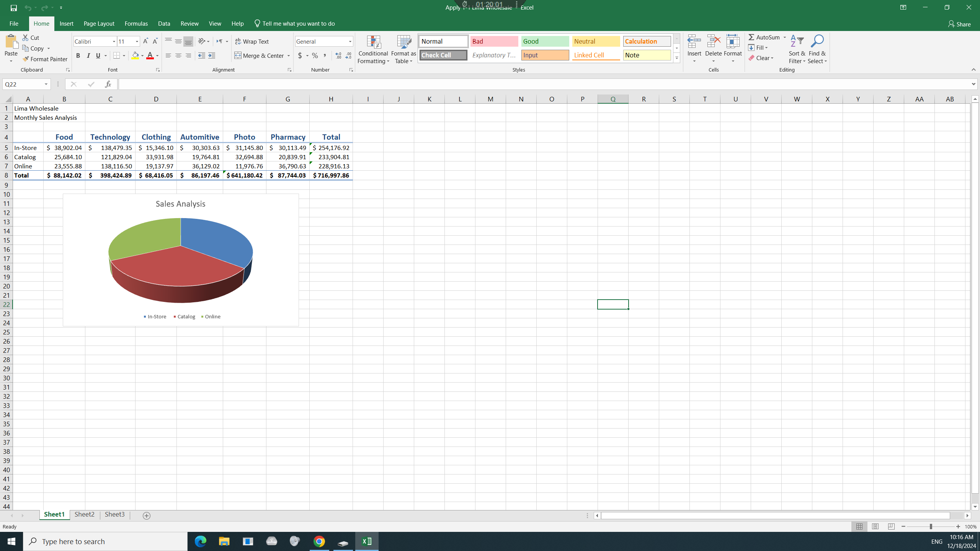Toggle Bold formatting
Screen dimensions: 980x551
coord(78,56)
